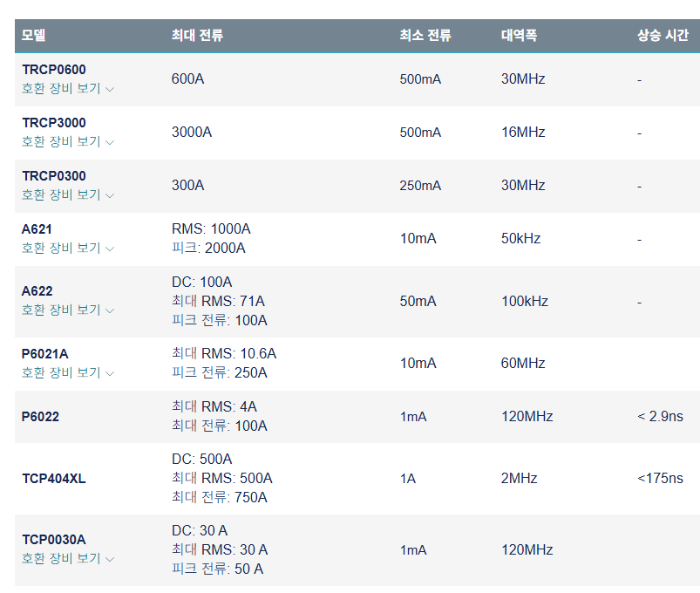The image size is (700, 593).
Task: Open the TRCP3000 model link
Action: coord(54,123)
